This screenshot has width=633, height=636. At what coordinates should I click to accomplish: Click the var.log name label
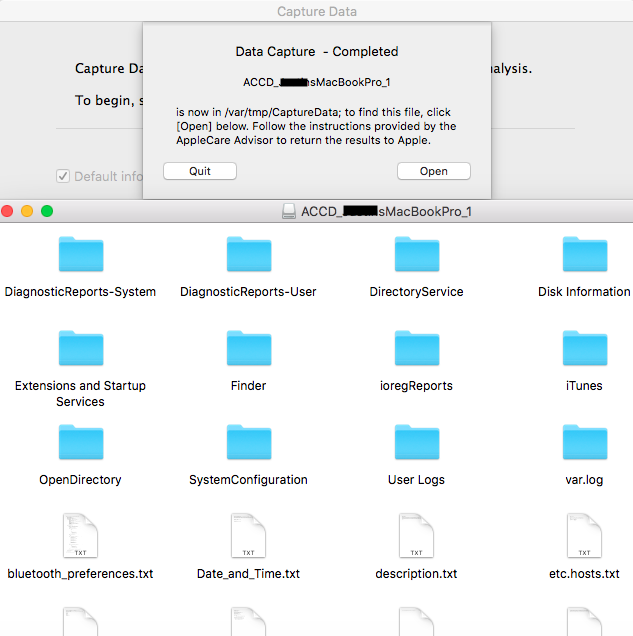tap(584, 480)
